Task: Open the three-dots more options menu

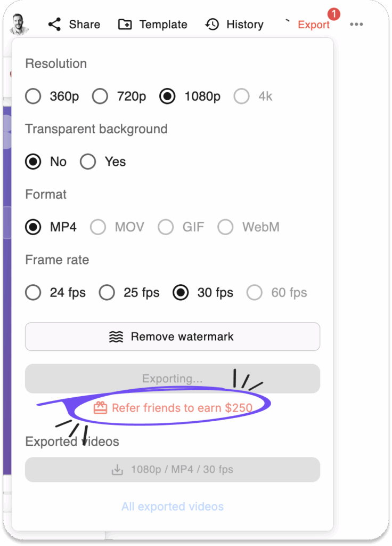Action: [x=356, y=25]
